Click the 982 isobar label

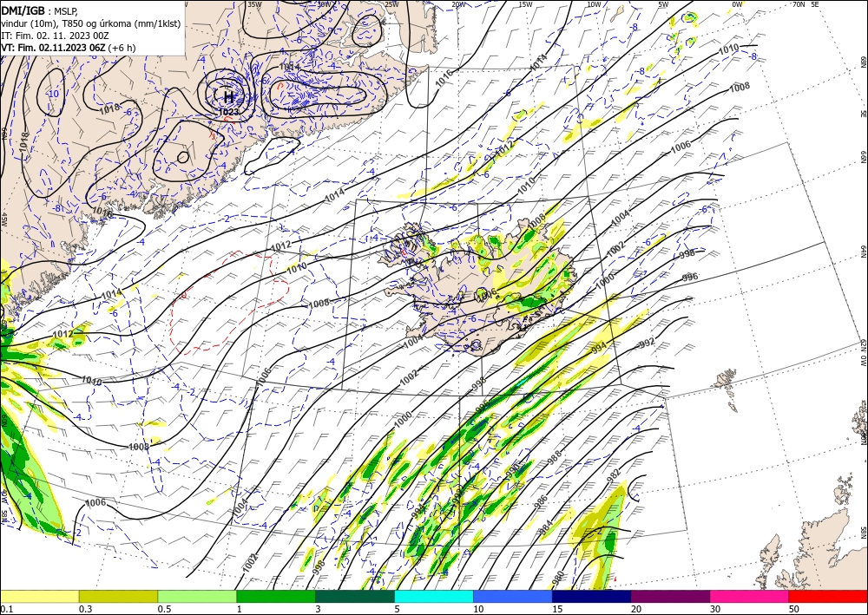(x=614, y=477)
